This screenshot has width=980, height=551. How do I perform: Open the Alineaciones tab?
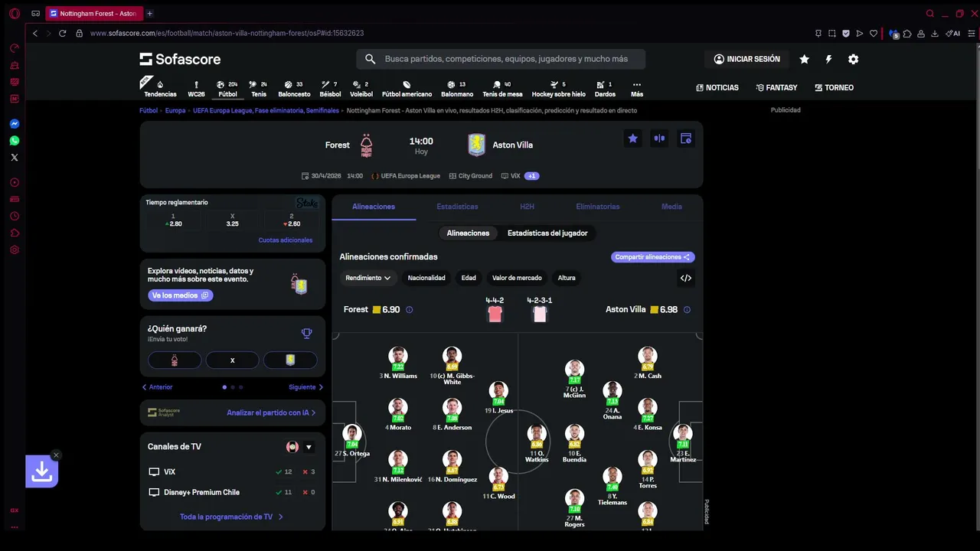point(374,207)
